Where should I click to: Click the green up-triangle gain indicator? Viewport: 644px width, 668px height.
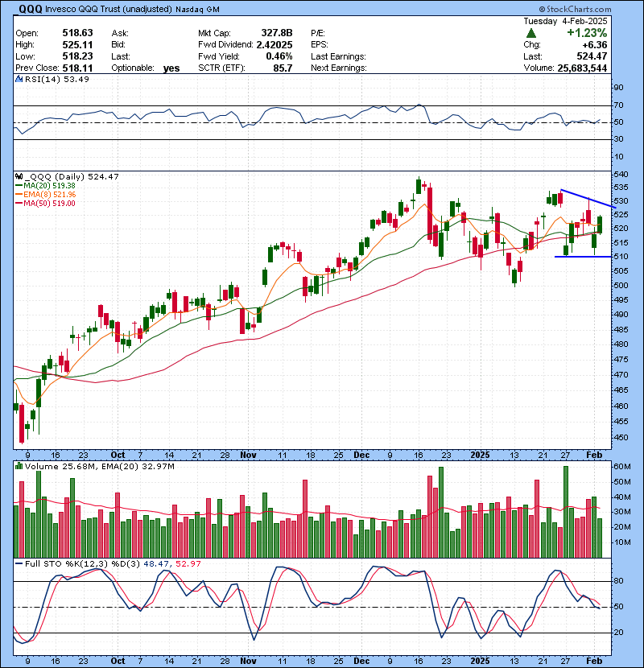point(531,33)
